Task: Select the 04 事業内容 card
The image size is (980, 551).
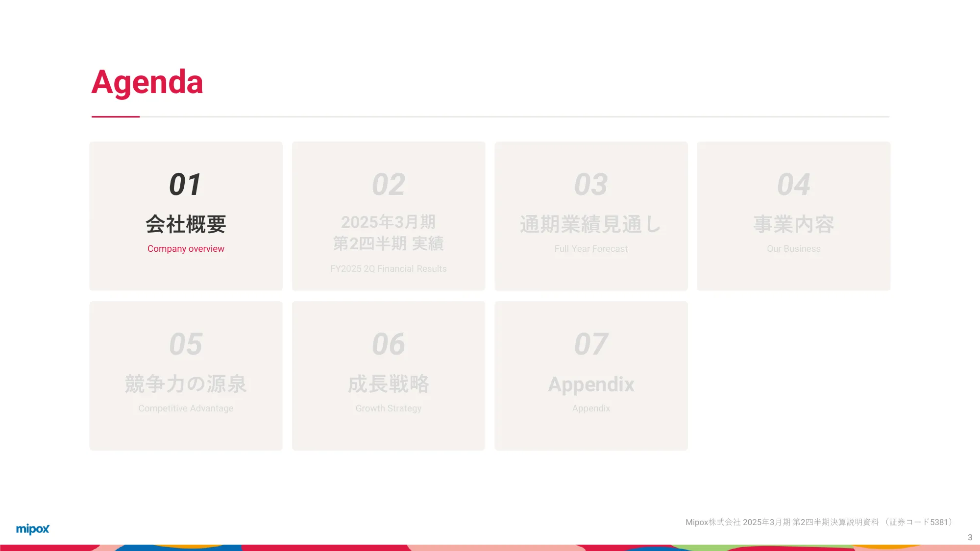Action: point(794,216)
